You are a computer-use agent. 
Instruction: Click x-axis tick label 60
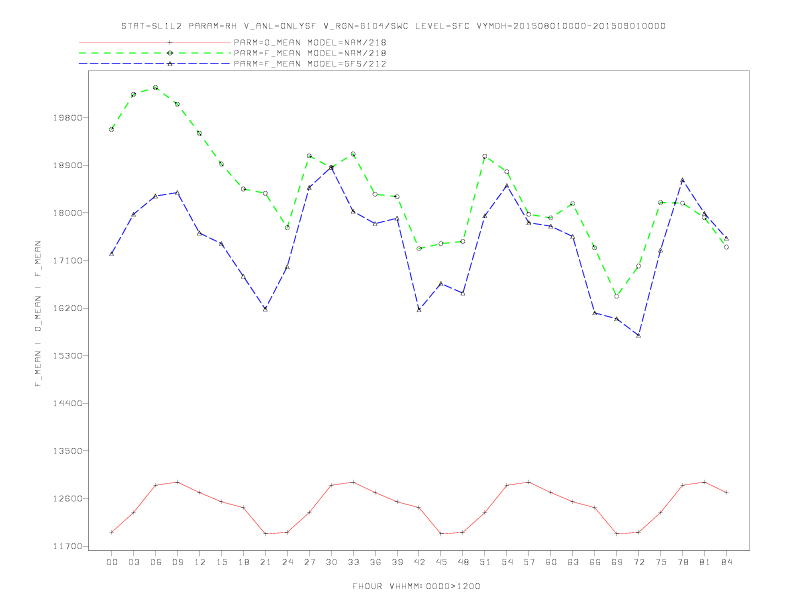[551, 562]
